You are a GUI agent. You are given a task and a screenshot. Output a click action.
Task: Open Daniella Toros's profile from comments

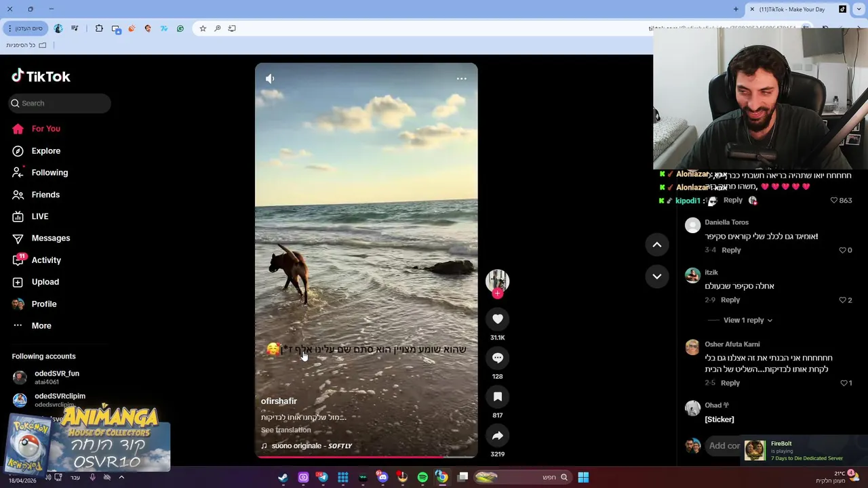[726, 222]
